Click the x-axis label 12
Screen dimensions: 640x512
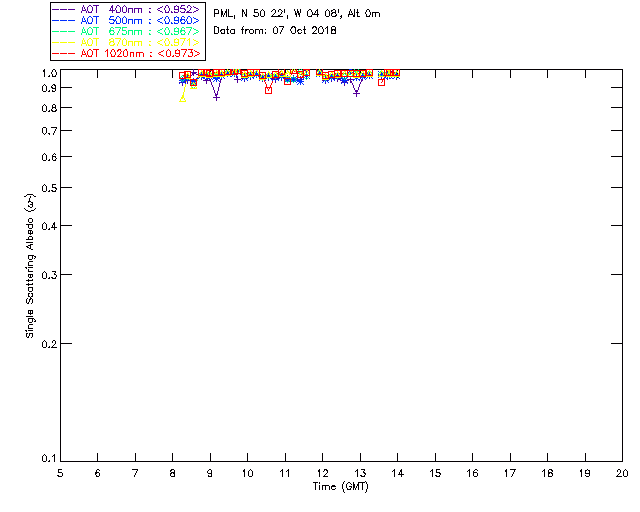(x=322, y=473)
